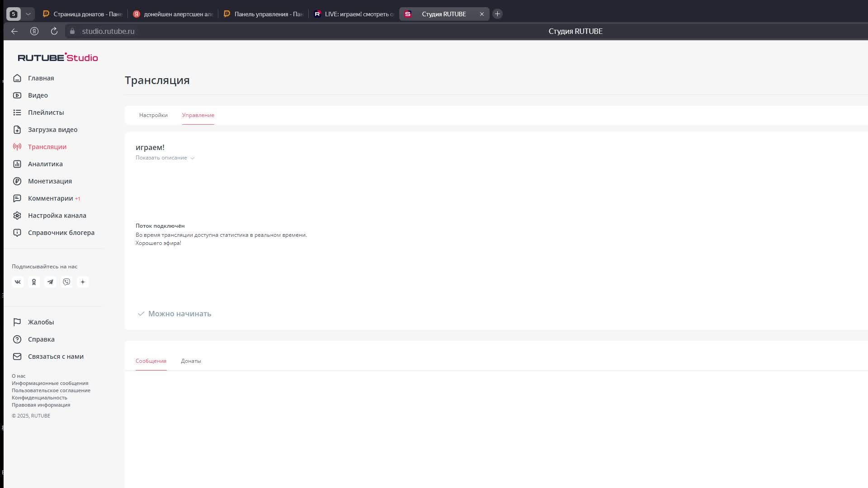The image size is (868, 488).
Task: Open the Главная menu label
Action: click(x=41, y=78)
